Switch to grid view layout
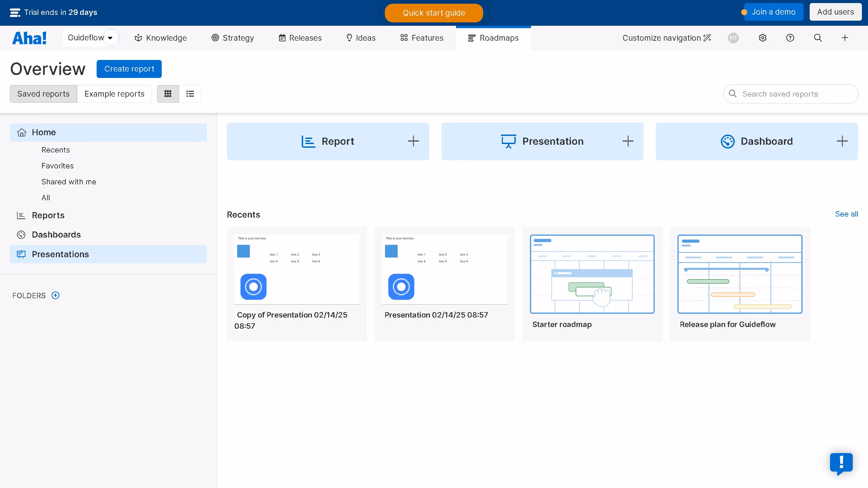868x488 pixels. 168,94
